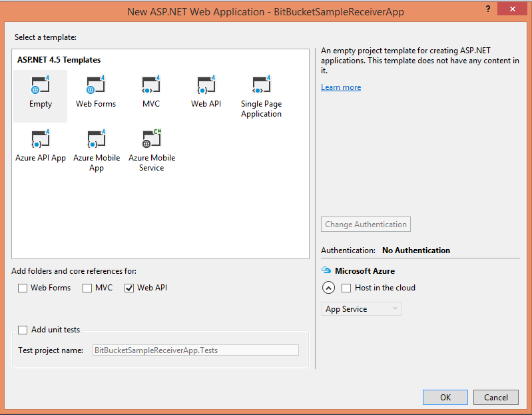Image resolution: width=532 pixels, height=415 pixels.
Task: Select the Empty template icon
Action: [x=41, y=85]
